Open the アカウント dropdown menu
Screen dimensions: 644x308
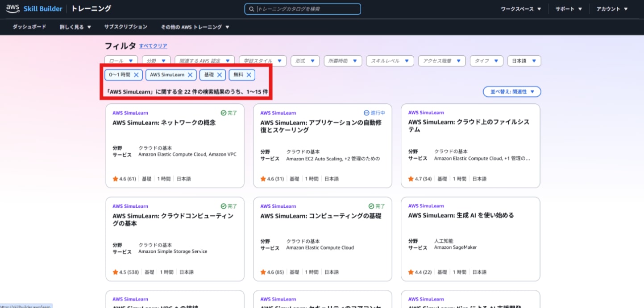tap(612, 9)
